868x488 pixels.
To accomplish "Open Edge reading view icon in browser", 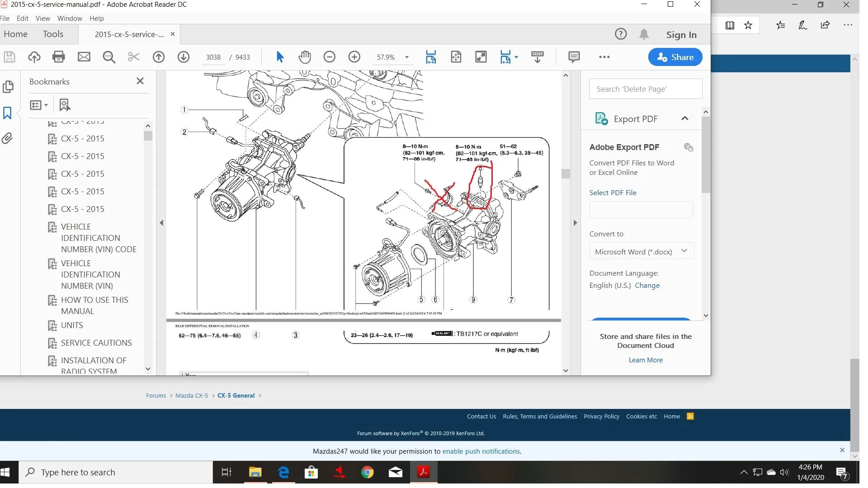I will pos(730,25).
